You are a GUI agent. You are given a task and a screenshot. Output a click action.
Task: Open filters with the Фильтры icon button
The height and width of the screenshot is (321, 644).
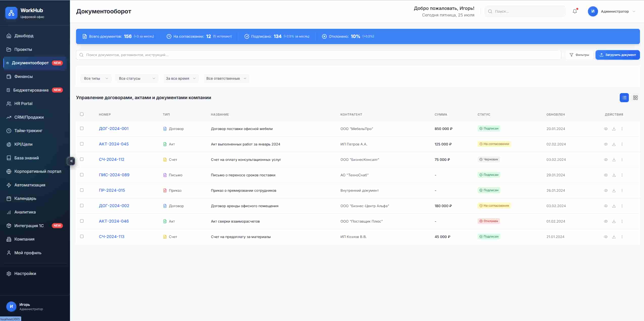[x=580, y=55]
